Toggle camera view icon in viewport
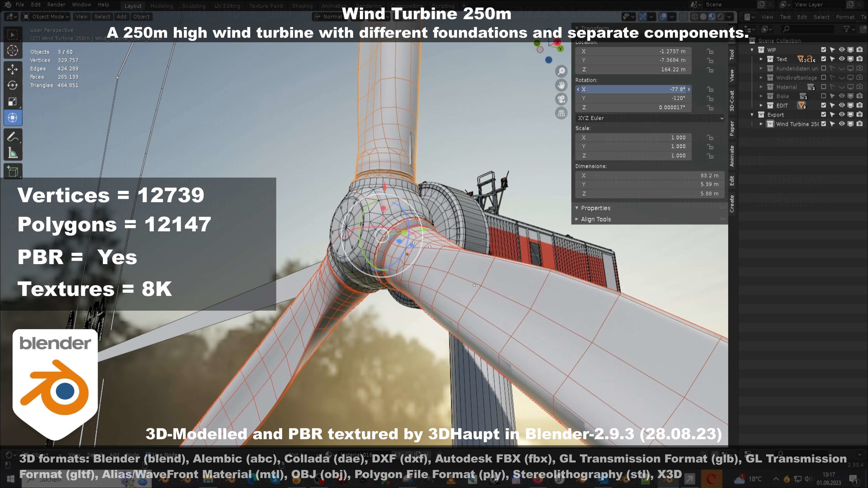The image size is (868, 488). (x=561, y=99)
